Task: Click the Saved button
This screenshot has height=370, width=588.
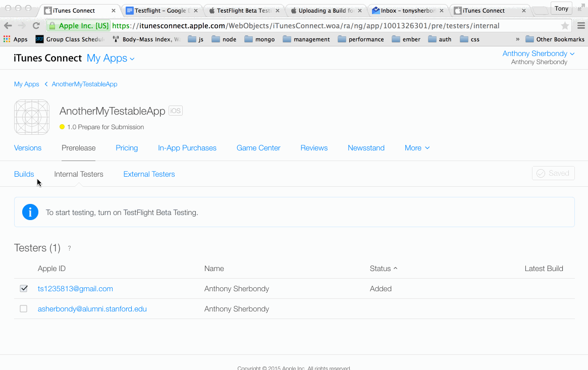Action: (553, 173)
